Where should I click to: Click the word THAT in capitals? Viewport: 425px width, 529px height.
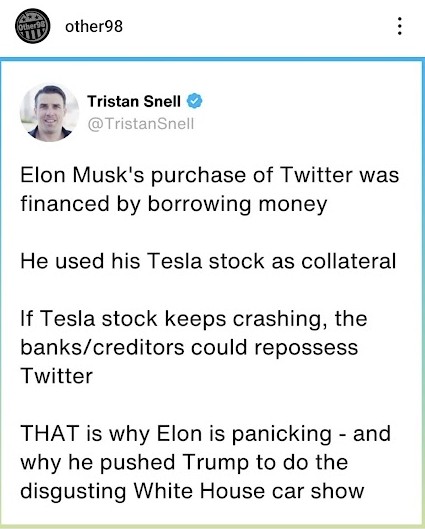(x=50, y=433)
